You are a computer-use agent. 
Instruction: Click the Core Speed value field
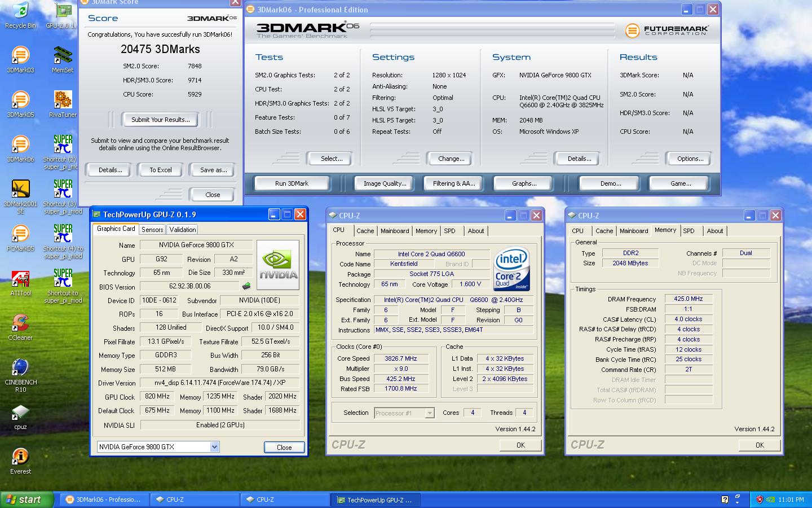click(x=401, y=358)
